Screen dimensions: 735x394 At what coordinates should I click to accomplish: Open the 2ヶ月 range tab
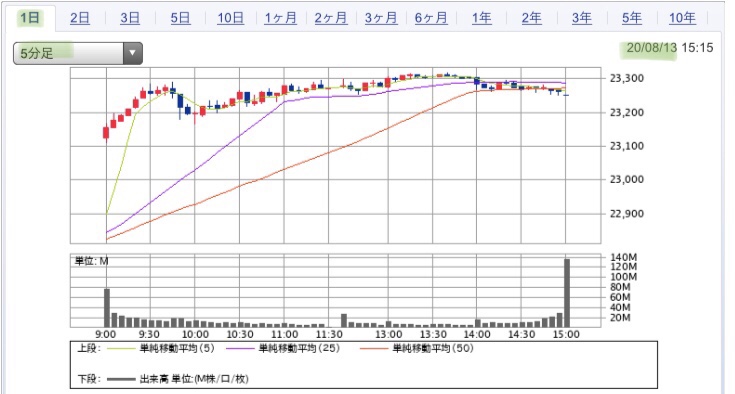[x=330, y=18]
